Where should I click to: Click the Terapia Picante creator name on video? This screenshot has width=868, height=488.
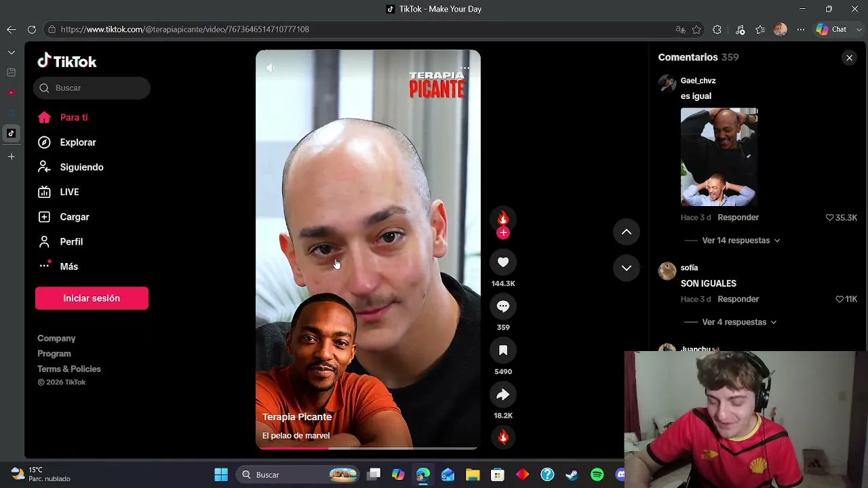point(297,417)
